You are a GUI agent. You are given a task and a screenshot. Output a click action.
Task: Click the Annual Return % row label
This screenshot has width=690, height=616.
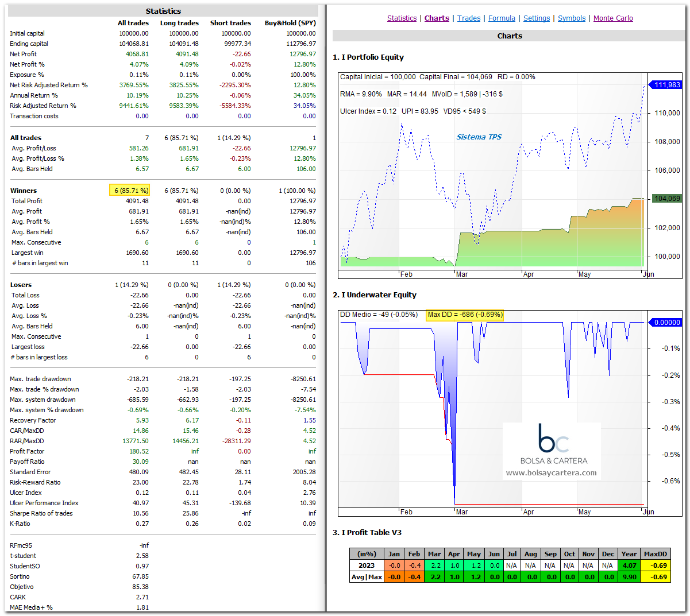34,95
